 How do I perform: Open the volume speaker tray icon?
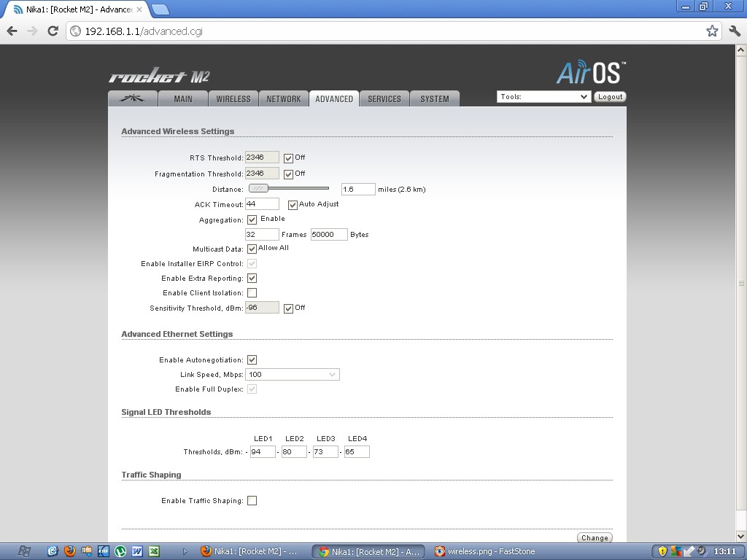[x=701, y=551]
